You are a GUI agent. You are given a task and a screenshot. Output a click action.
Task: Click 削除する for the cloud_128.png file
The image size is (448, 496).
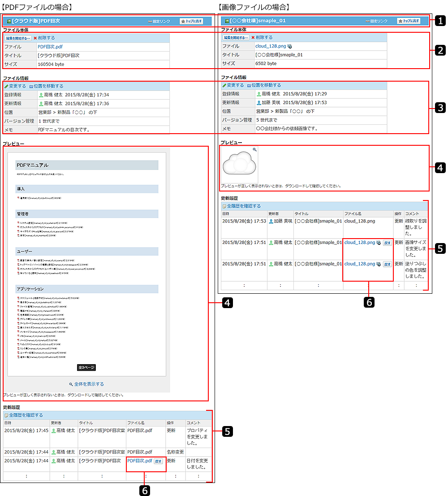coord(264,37)
